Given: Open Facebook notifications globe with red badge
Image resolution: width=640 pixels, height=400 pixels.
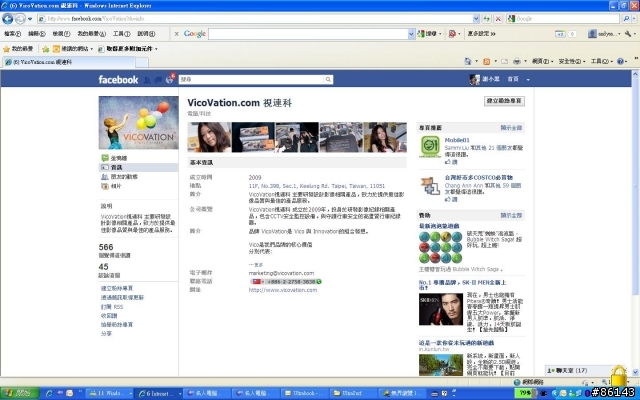Looking at the screenshot, I should 170,79.
